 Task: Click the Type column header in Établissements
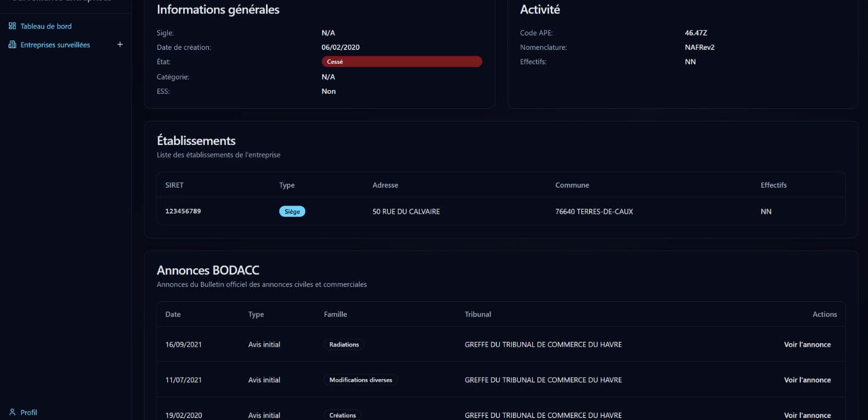point(287,185)
